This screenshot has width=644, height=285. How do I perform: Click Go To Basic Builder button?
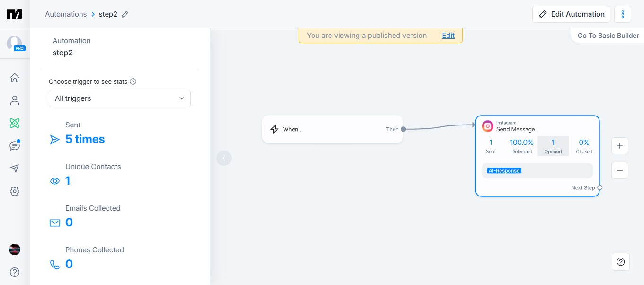[x=608, y=36]
